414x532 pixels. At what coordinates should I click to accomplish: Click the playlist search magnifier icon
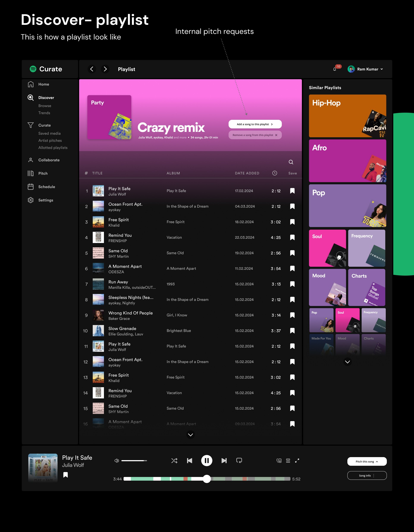(291, 162)
